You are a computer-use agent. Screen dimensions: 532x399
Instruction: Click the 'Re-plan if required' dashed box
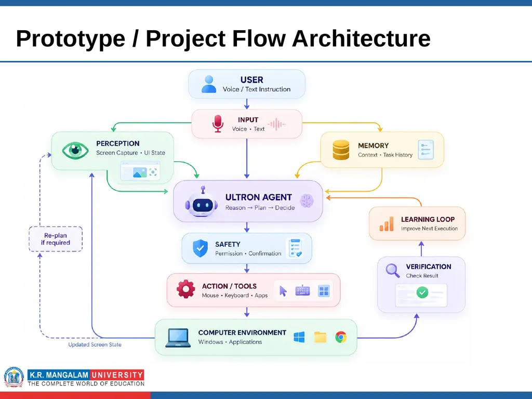[x=56, y=239]
